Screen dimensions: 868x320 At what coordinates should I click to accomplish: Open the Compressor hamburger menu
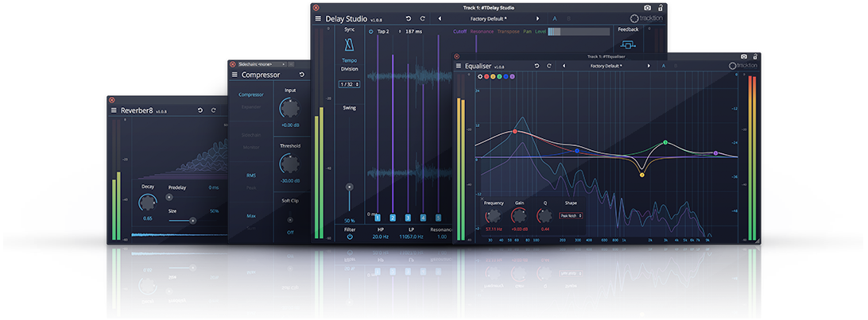(x=234, y=75)
